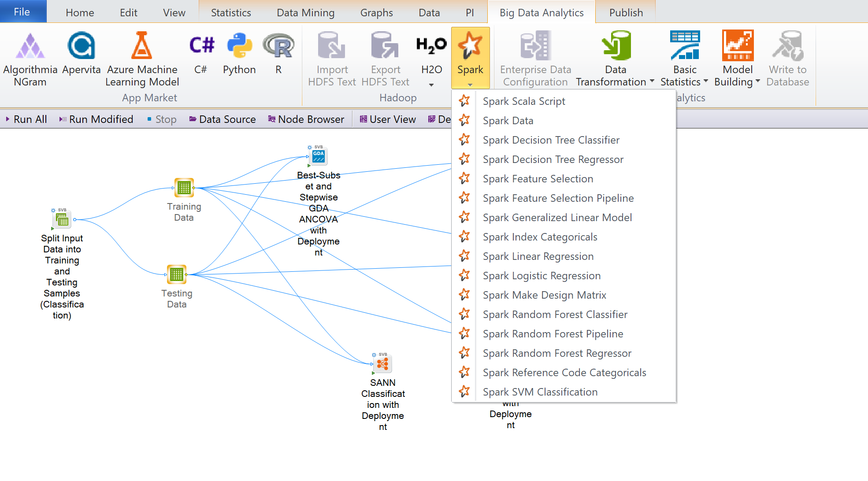The image size is (868, 481).
Task: Click the Big Data Analytics ribbon tab
Action: pos(540,11)
